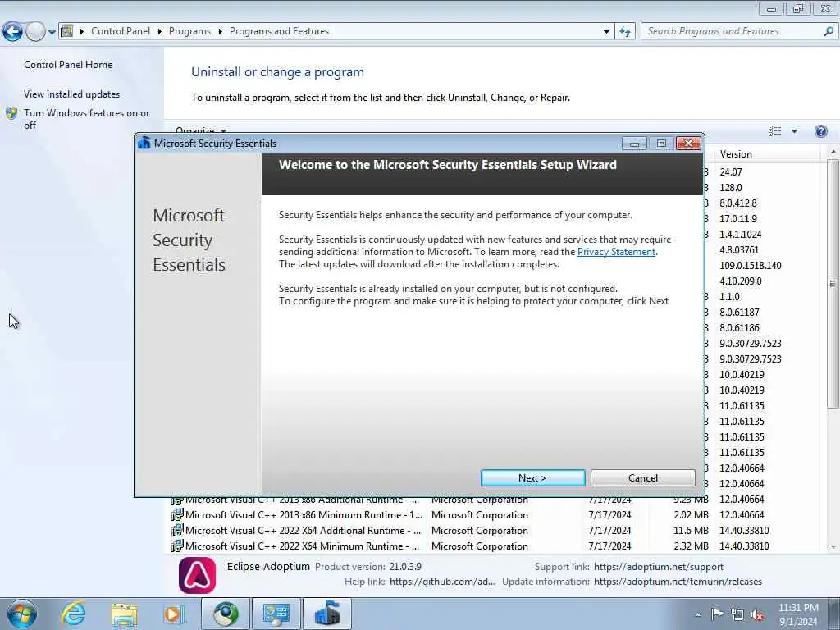The image size is (840, 630).
Task: Click Programs breadcrumb in address bar
Action: [189, 31]
